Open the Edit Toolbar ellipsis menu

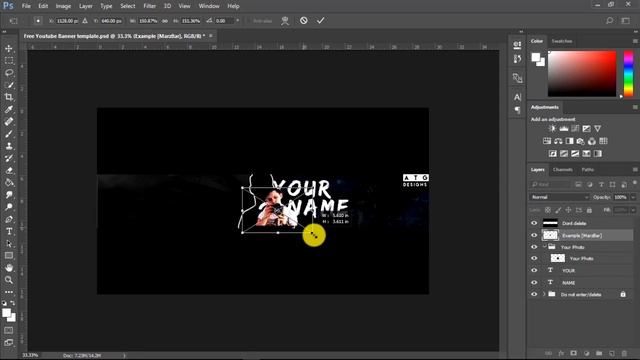[9, 292]
